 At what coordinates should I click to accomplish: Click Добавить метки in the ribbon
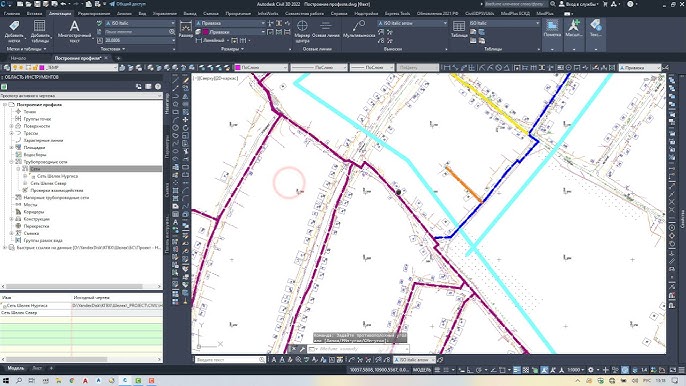14,31
